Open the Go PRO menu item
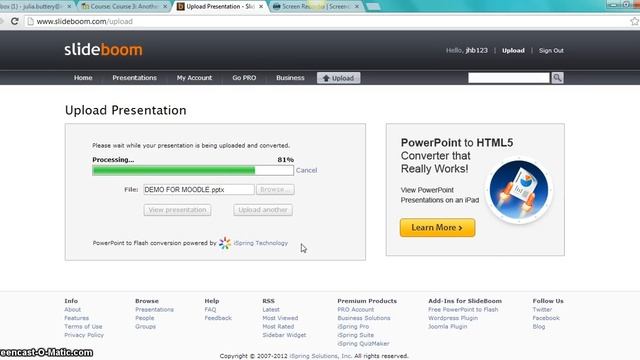The height and width of the screenshot is (360, 640). click(x=244, y=78)
